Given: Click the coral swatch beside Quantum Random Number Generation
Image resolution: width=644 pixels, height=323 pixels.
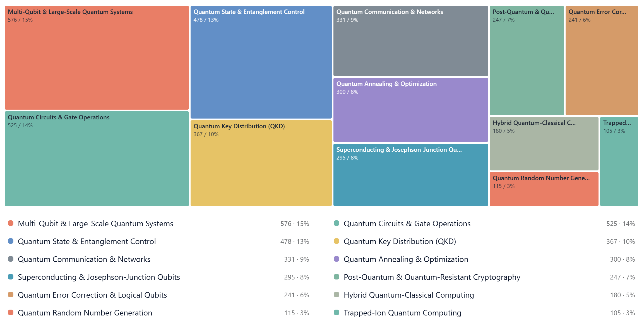Looking at the screenshot, I should [x=11, y=312].
